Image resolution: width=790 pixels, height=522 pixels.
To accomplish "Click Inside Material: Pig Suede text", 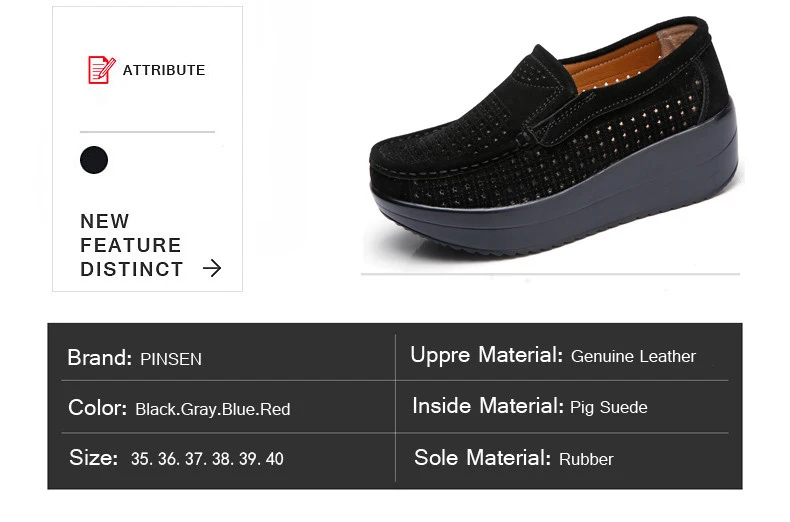I will click(529, 406).
